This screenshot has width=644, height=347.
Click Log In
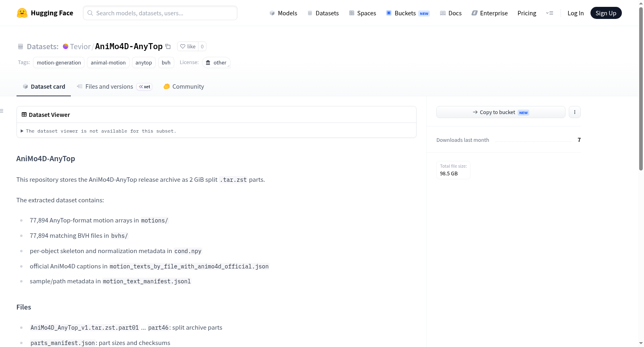[576, 13]
